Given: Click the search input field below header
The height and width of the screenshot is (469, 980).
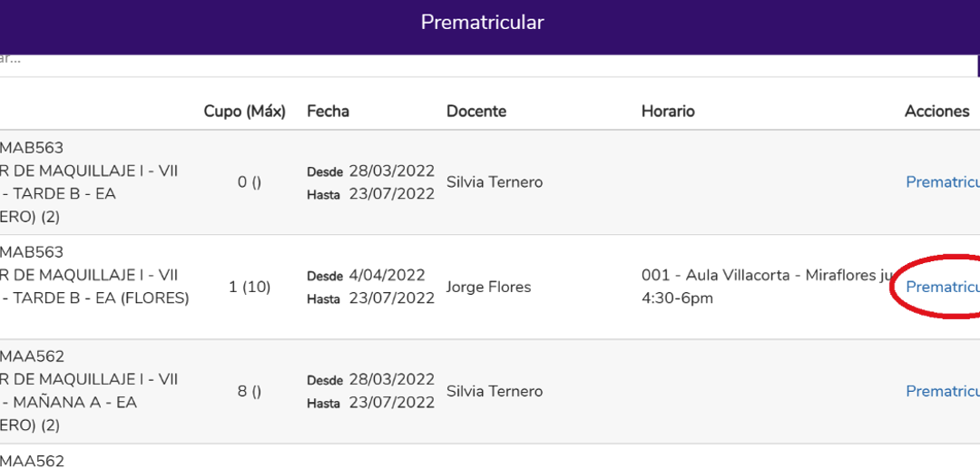Looking at the screenshot, I should (487, 65).
